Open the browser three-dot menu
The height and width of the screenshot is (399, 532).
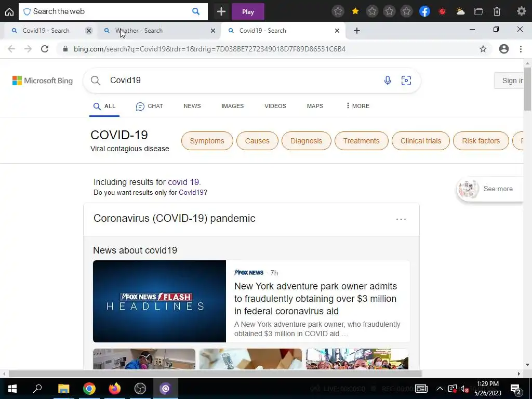[x=521, y=49]
